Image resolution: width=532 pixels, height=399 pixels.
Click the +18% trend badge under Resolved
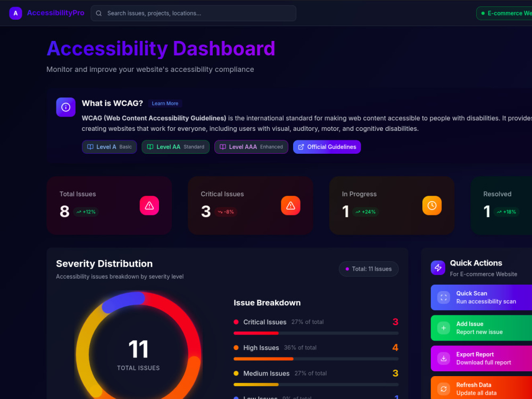506,212
